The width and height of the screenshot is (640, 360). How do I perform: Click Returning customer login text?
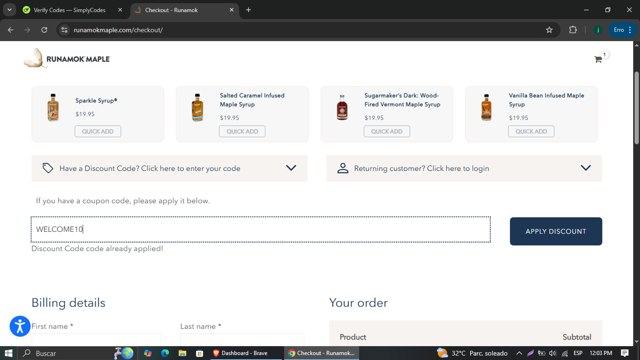pyautogui.click(x=421, y=168)
